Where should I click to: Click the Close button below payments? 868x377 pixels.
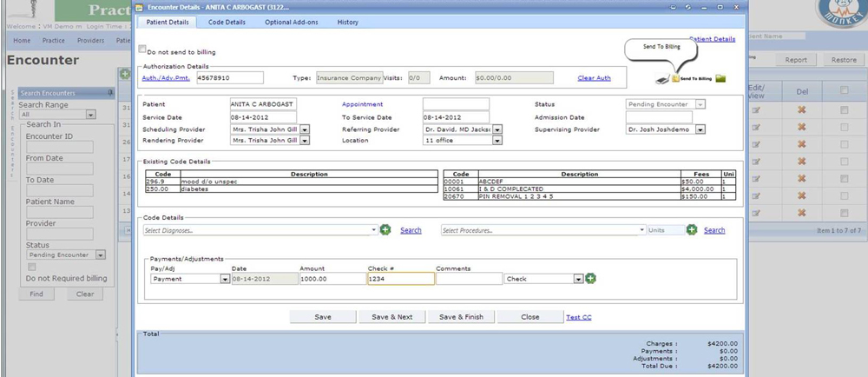point(529,317)
